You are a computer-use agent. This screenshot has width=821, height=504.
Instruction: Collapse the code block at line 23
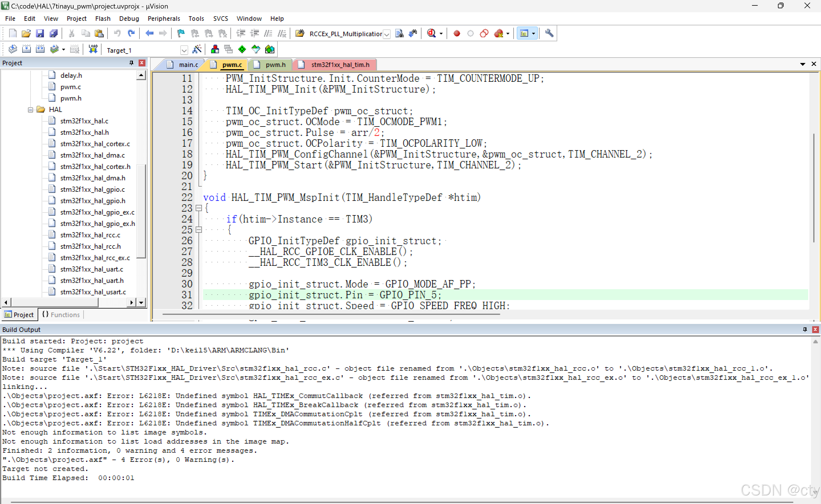coord(199,208)
